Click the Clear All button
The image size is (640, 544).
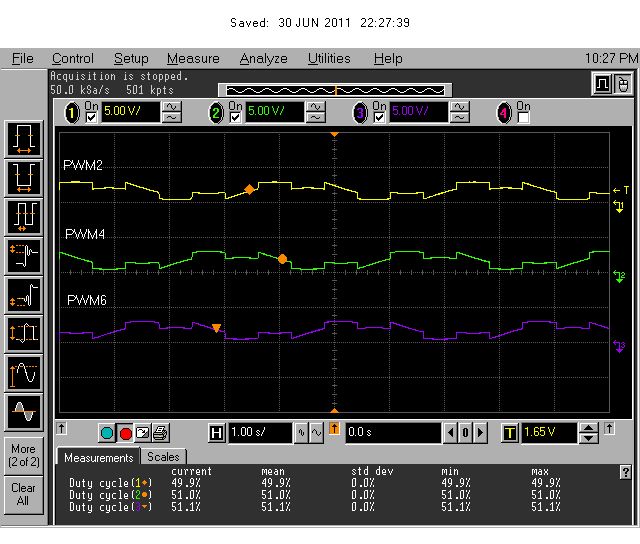coord(24,494)
